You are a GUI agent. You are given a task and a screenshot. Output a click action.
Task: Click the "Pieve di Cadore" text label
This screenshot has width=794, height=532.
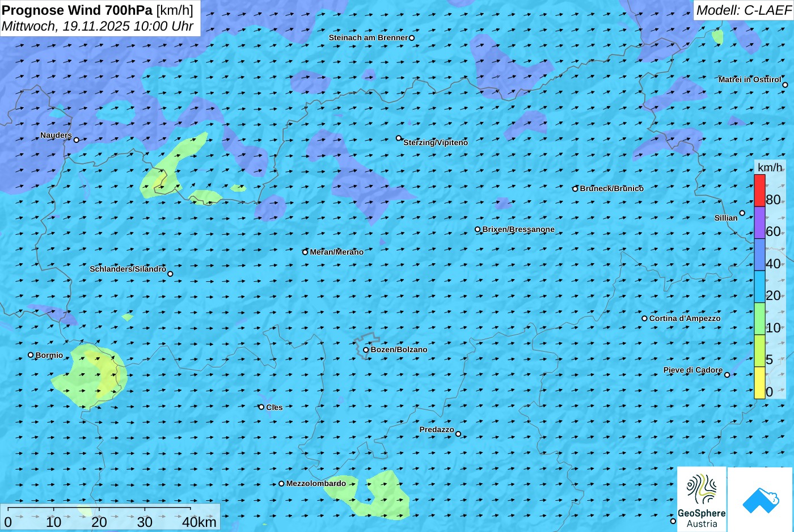click(x=693, y=370)
